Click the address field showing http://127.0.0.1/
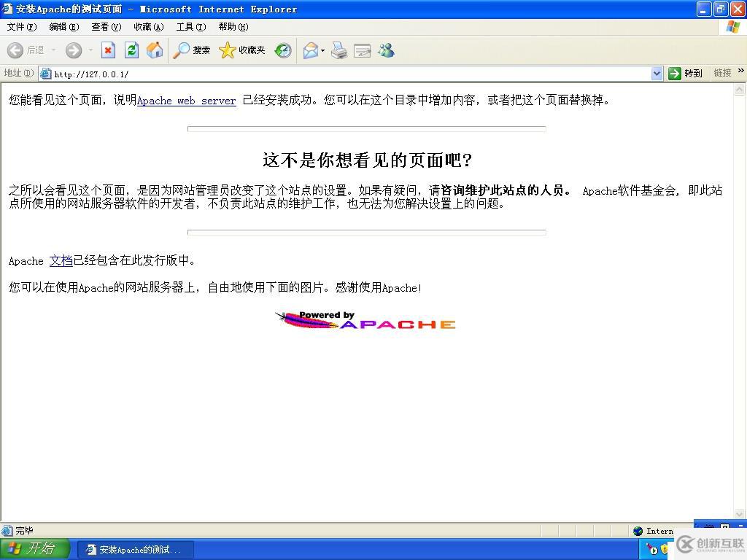 [352, 74]
